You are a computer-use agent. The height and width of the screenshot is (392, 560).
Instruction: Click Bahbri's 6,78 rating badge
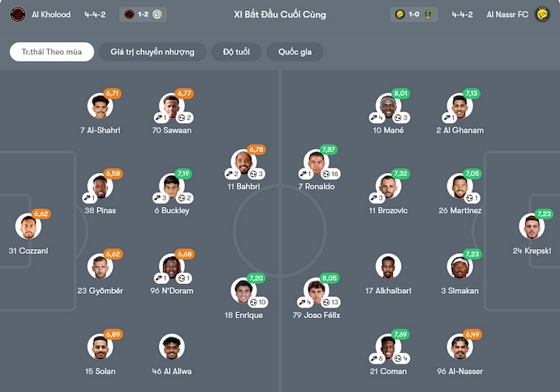pos(256,149)
